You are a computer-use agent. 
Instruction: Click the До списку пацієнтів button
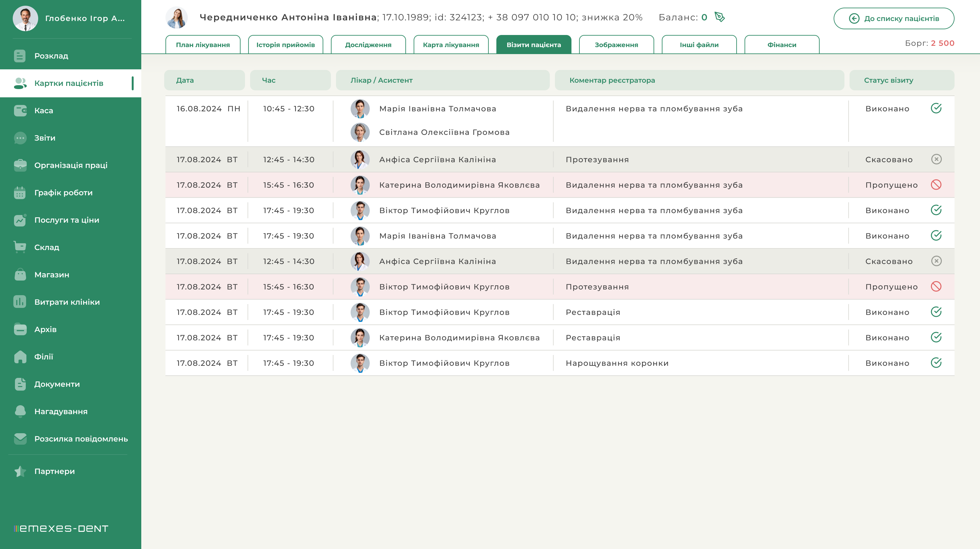pos(894,18)
